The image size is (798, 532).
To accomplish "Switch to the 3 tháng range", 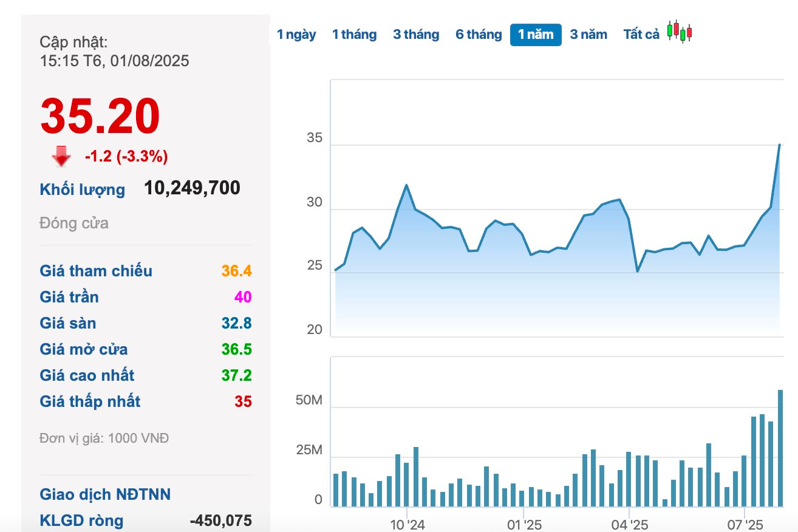I will 416,35.
